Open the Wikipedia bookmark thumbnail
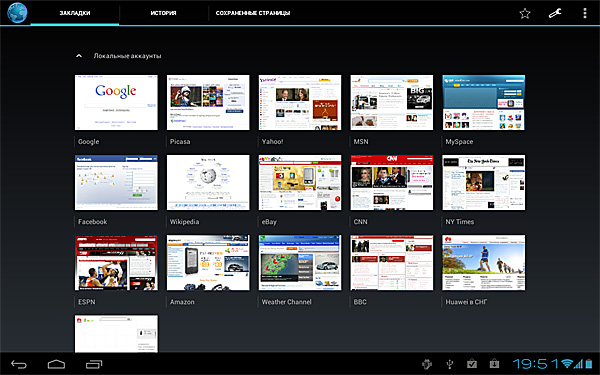 click(208, 183)
